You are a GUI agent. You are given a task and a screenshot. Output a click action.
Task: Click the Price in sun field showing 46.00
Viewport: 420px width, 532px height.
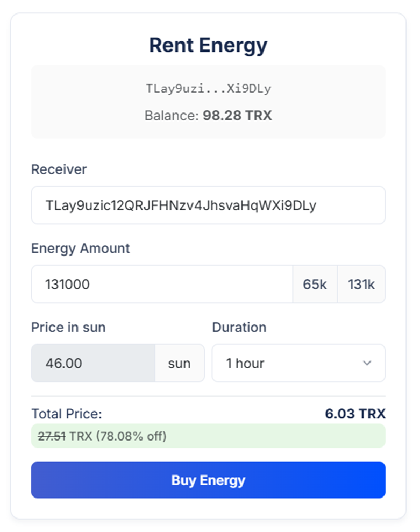coord(93,363)
